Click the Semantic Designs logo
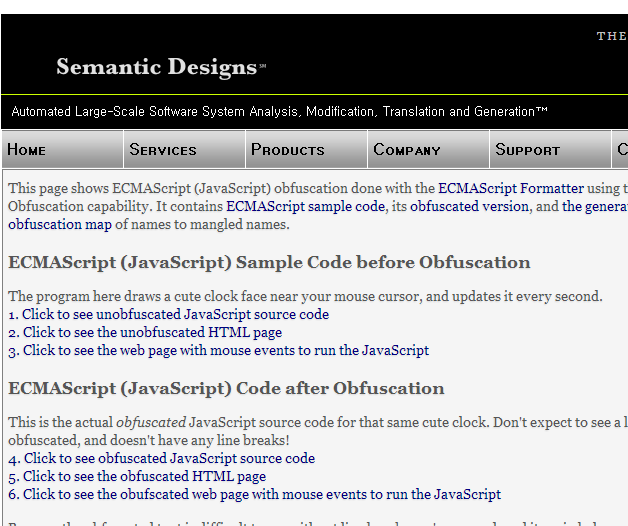628x526 pixels. point(161,67)
